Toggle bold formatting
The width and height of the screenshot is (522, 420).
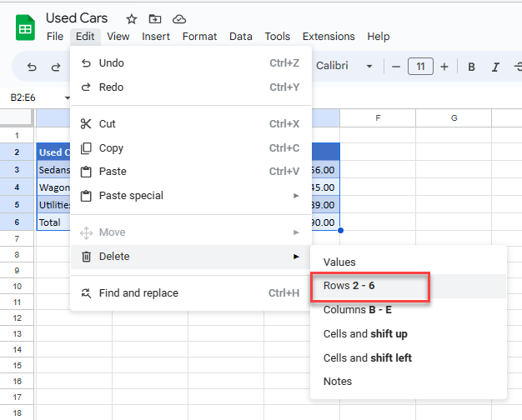coord(471,67)
